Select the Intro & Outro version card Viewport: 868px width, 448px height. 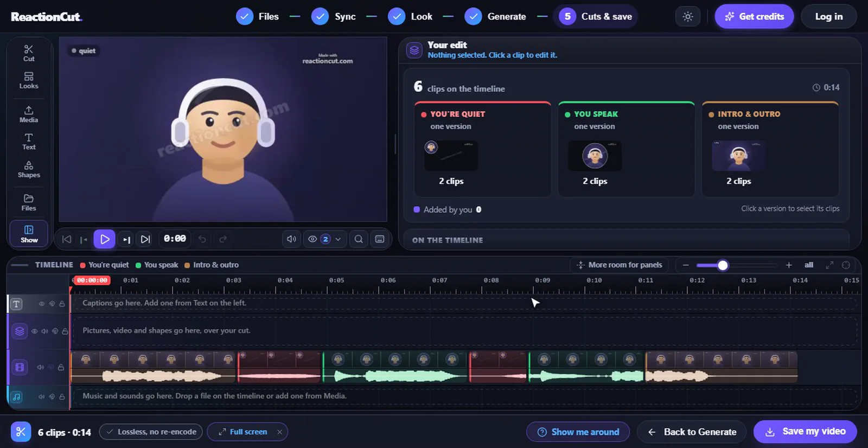pos(770,149)
